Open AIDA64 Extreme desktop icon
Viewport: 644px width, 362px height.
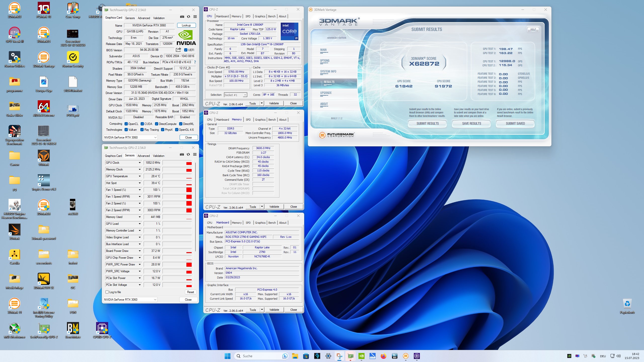[x=44, y=109]
